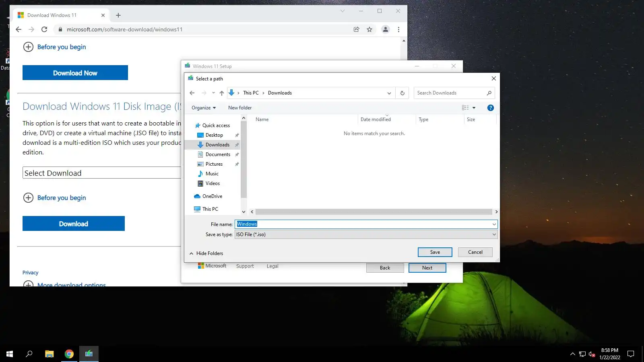This screenshot has width=644, height=362.
Task: Go back in Chrome browser
Action: (19, 29)
